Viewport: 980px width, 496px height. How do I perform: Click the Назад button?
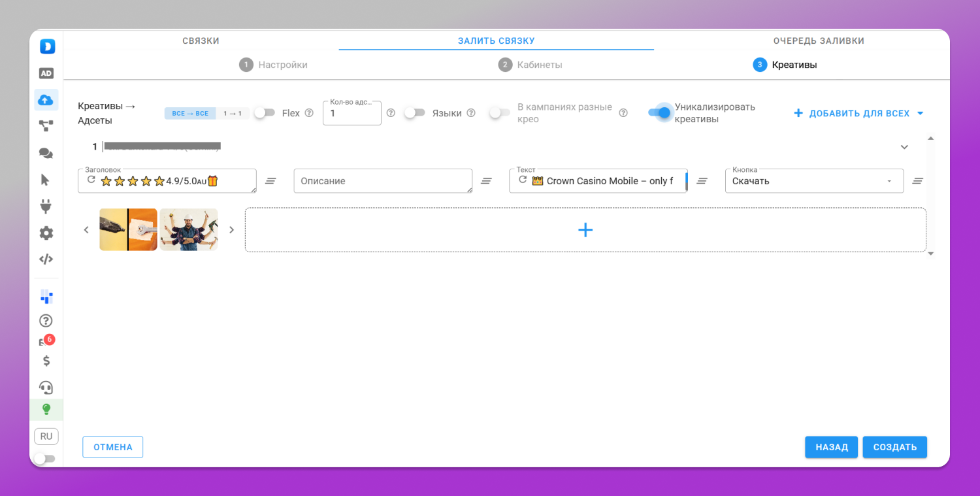point(832,447)
